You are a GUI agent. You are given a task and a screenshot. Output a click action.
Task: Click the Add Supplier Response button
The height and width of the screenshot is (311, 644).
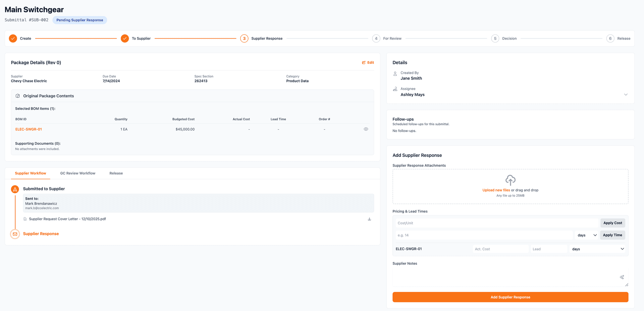510,297
